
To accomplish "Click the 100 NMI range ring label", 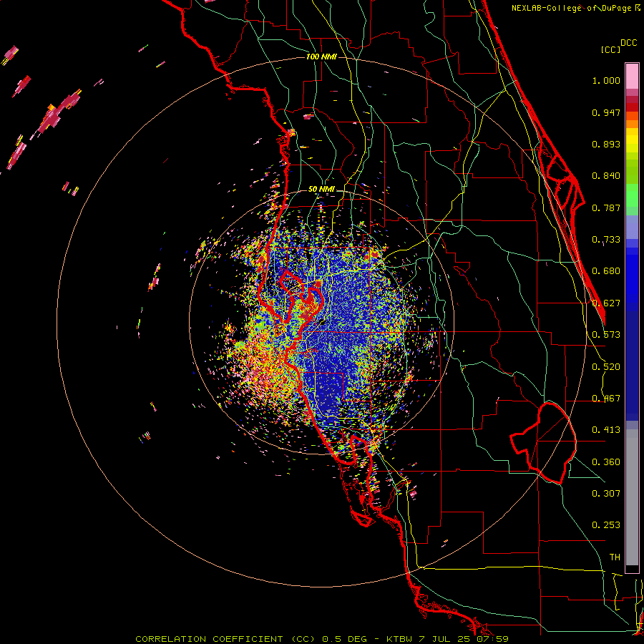I will [x=321, y=57].
